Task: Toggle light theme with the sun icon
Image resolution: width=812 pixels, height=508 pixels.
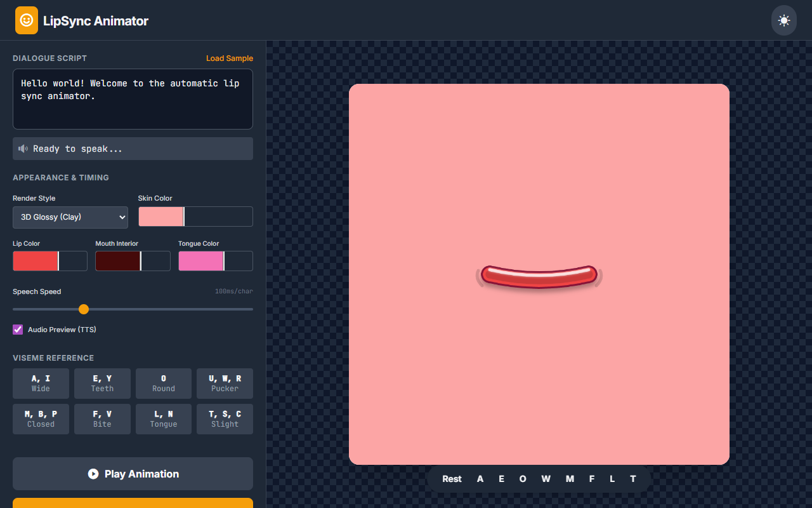Action: click(783, 20)
